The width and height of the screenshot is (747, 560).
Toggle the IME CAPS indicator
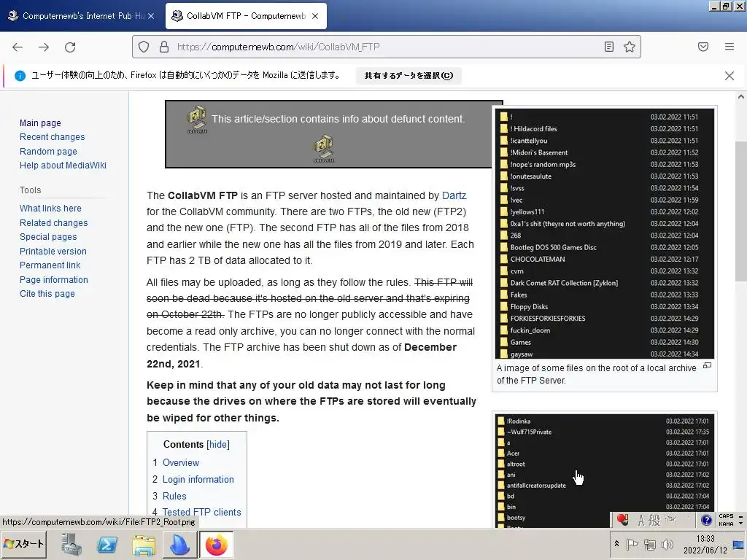pyautogui.click(x=726, y=516)
